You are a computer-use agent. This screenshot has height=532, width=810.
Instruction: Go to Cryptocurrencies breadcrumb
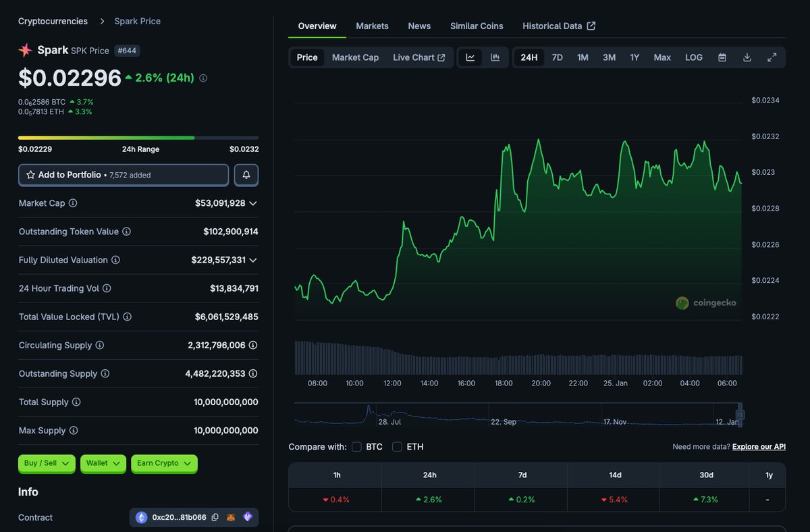(53, 21)
